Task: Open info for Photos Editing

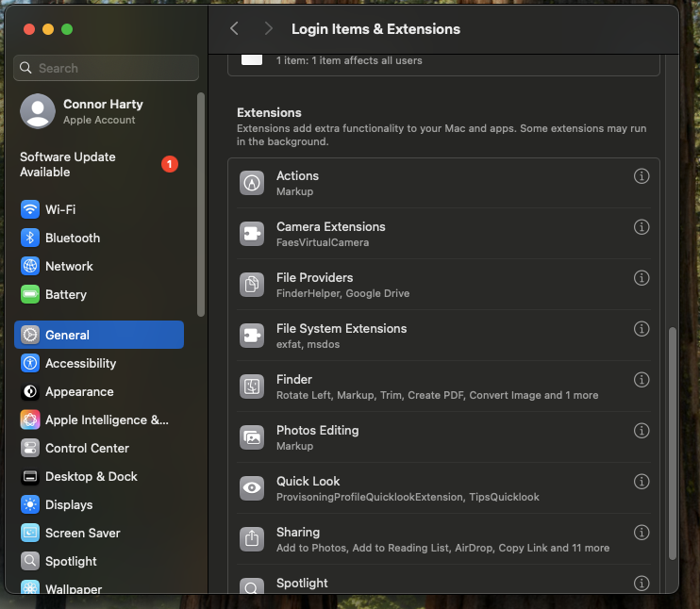Action: coord(642,431)
